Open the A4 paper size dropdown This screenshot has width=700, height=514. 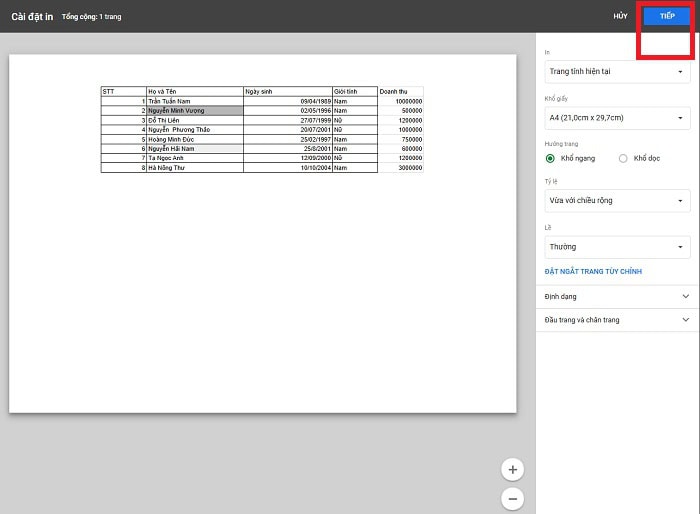(x=617, y=118)
